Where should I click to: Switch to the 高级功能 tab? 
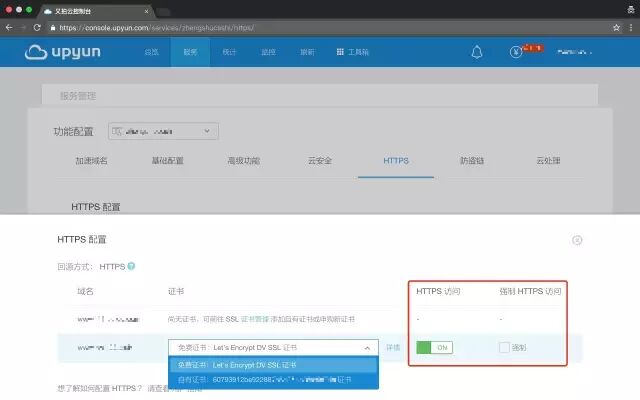pos(244,161)
